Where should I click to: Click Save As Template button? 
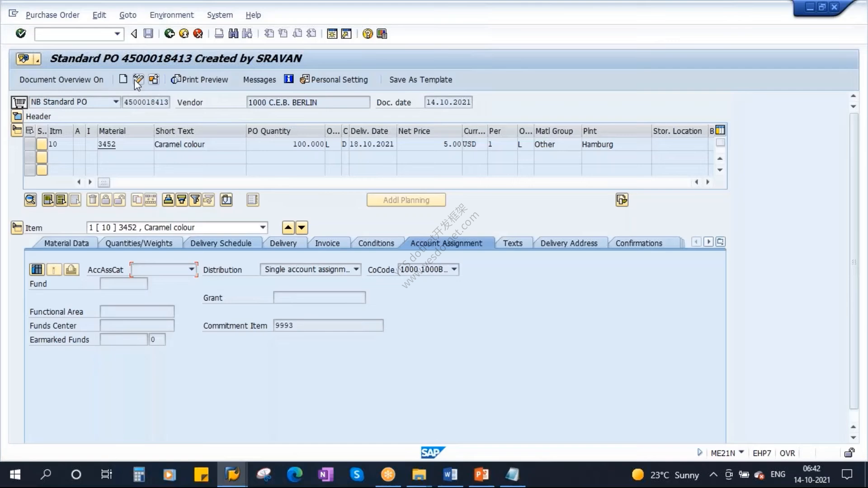420,80
